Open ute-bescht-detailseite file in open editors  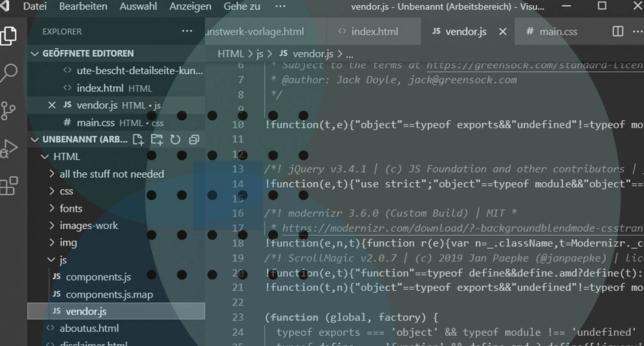tap(116, 71)
